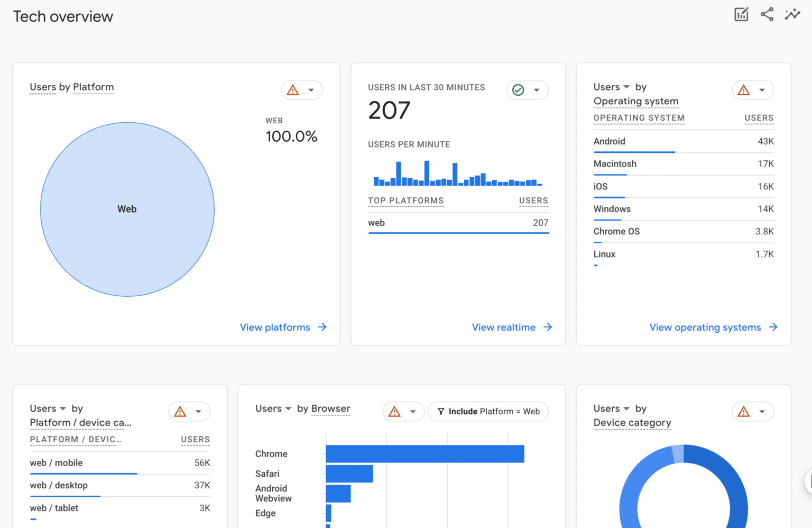Click the warning icon on Operating system card

[x=745, y=90]
